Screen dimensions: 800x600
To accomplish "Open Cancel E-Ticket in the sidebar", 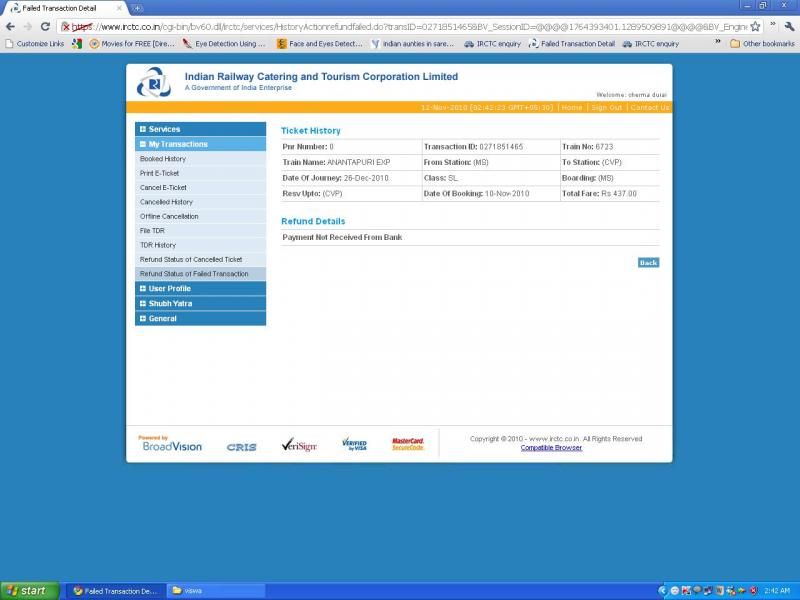I will (163, 188).
